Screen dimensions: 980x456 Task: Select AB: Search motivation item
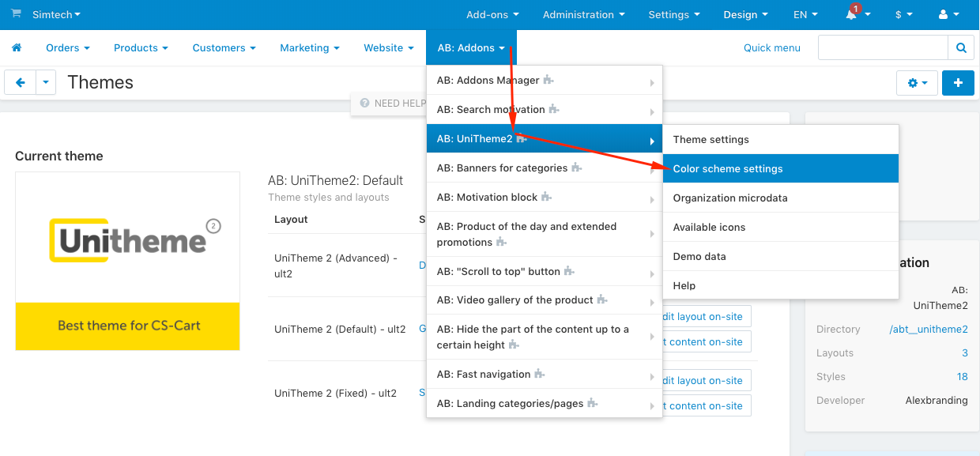pos(545,109)
